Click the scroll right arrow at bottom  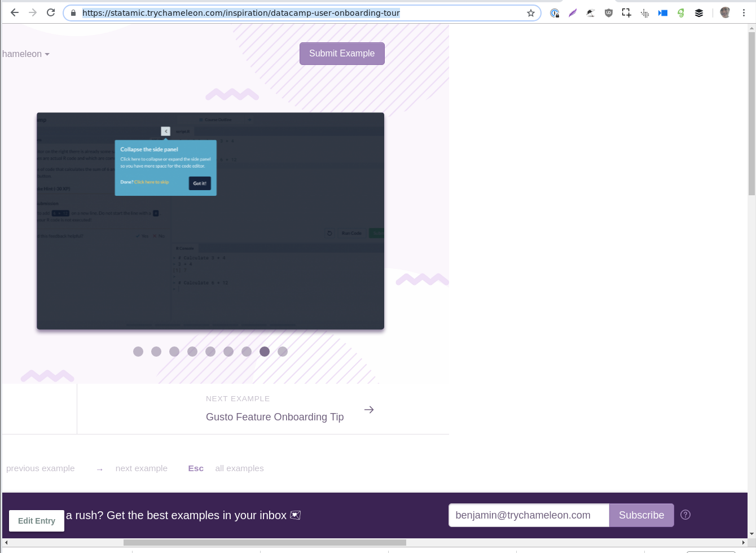[x=744, y=543]
